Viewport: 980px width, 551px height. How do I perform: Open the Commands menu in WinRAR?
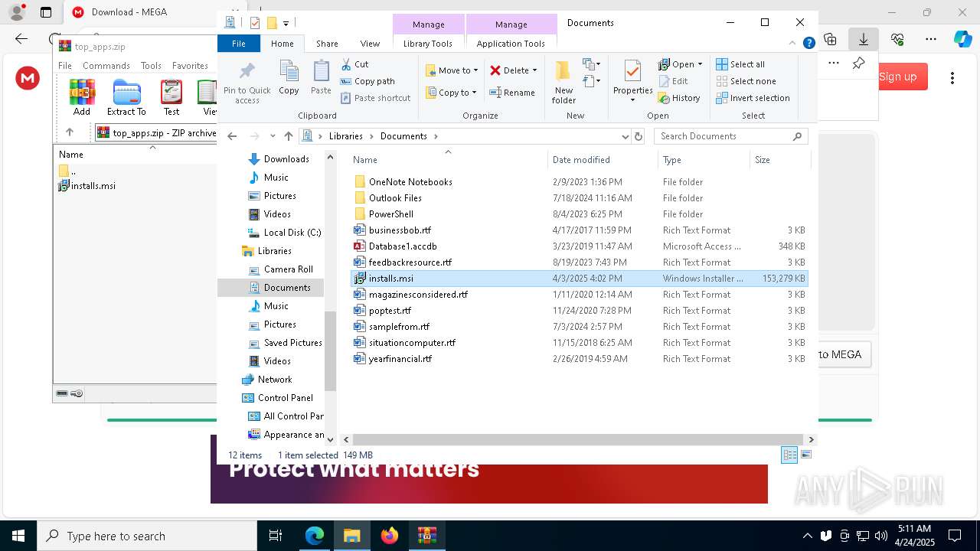coord(106,66)
